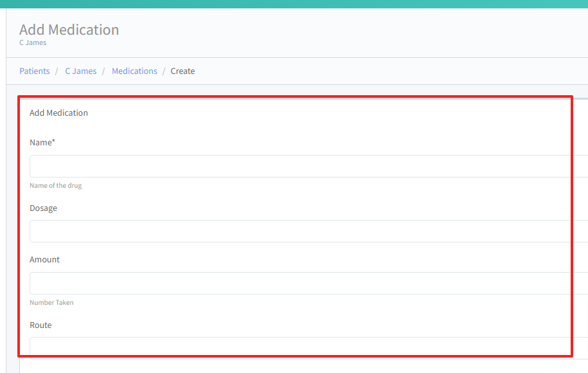Click the large Add Medication page heading

point(69,30)
